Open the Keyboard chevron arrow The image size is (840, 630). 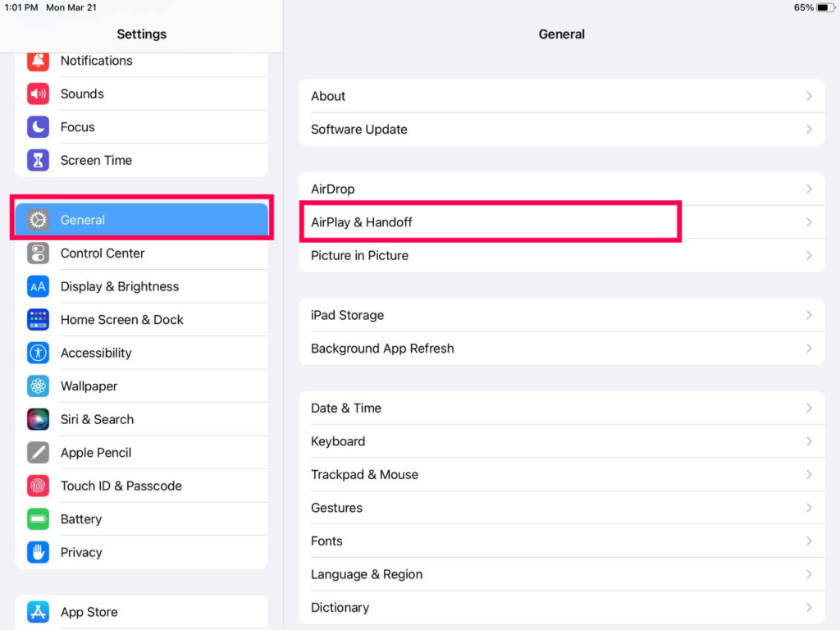click(809, 441)
